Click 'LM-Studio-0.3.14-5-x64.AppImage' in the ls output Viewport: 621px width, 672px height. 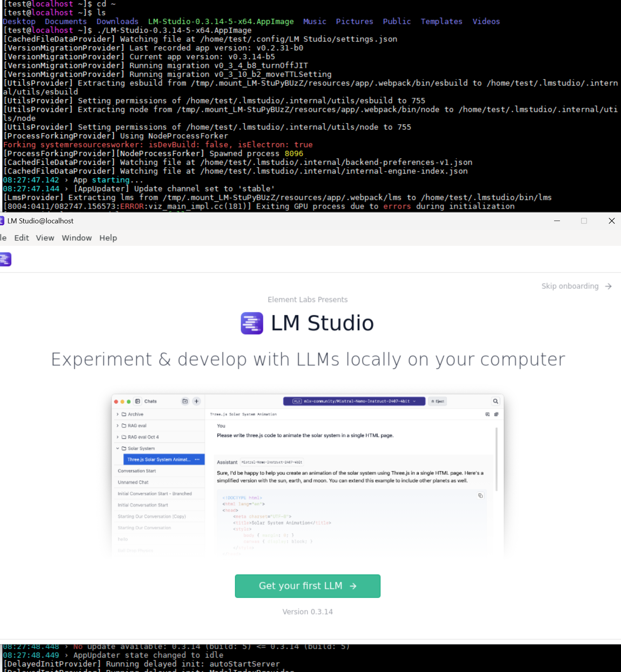221,22
